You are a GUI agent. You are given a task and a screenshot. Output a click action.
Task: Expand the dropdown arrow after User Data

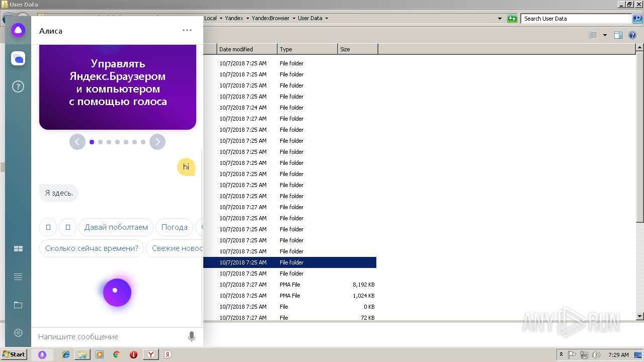[x=327, y=19]
